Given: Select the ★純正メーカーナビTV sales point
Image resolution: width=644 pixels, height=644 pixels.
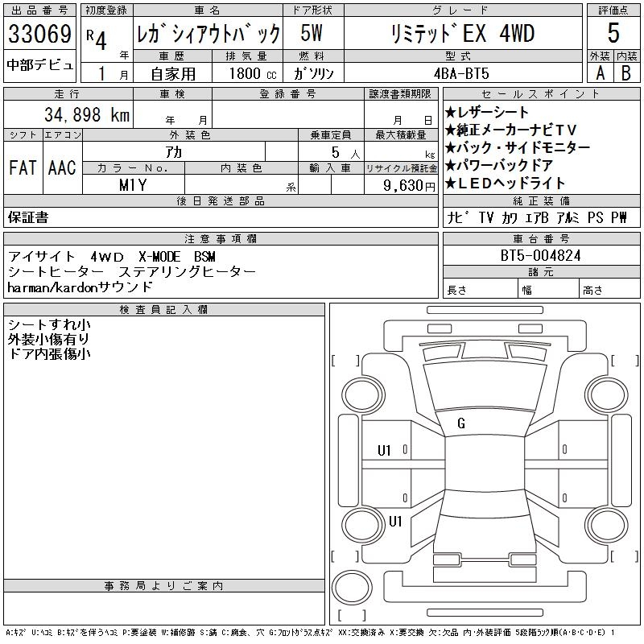Looking at the screenshot, I should pyautogui.click(x=510, y=130).
